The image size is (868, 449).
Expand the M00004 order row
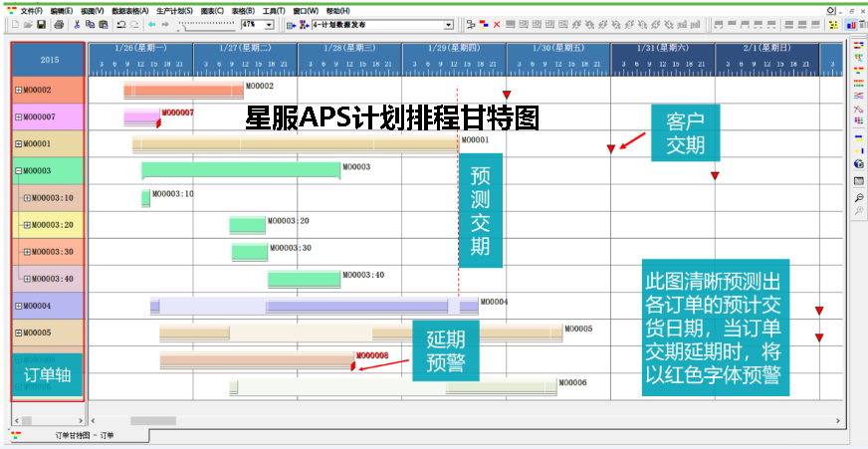[x=18, y=306]
